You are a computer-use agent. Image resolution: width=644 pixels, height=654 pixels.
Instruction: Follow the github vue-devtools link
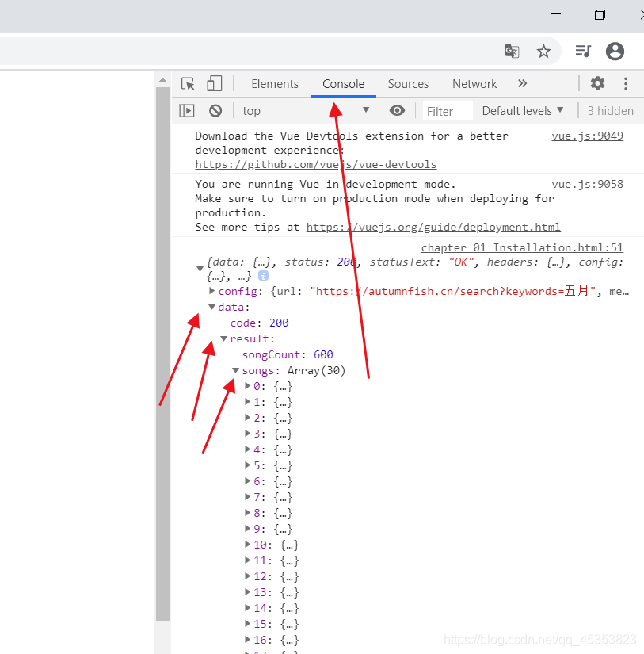pyautogui.click(x=316, y=164)
